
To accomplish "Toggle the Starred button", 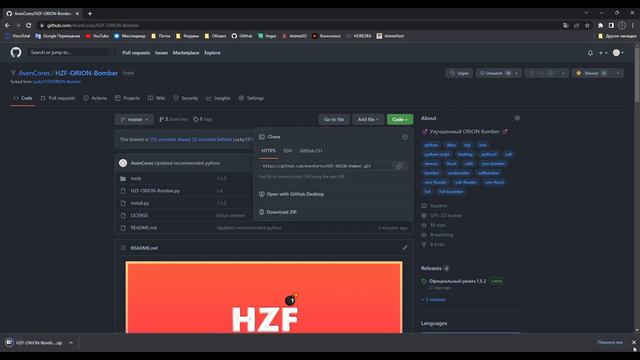I will click(591, 73).
